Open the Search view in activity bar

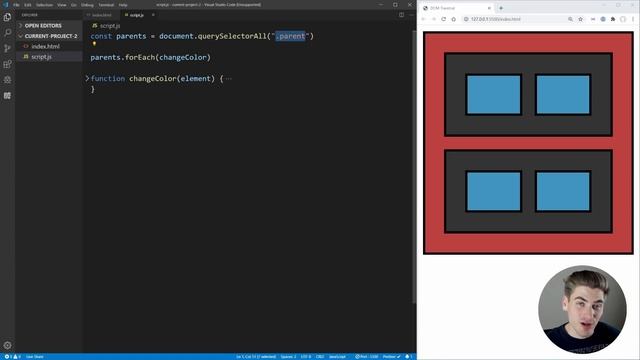click(7, 32)
